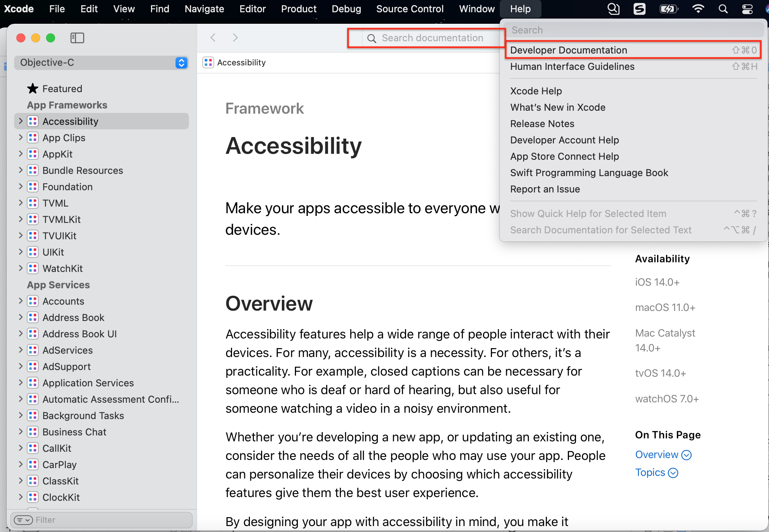Click the CarPlay framework icon
769x532 pixels.
click(x=33, y=465)
